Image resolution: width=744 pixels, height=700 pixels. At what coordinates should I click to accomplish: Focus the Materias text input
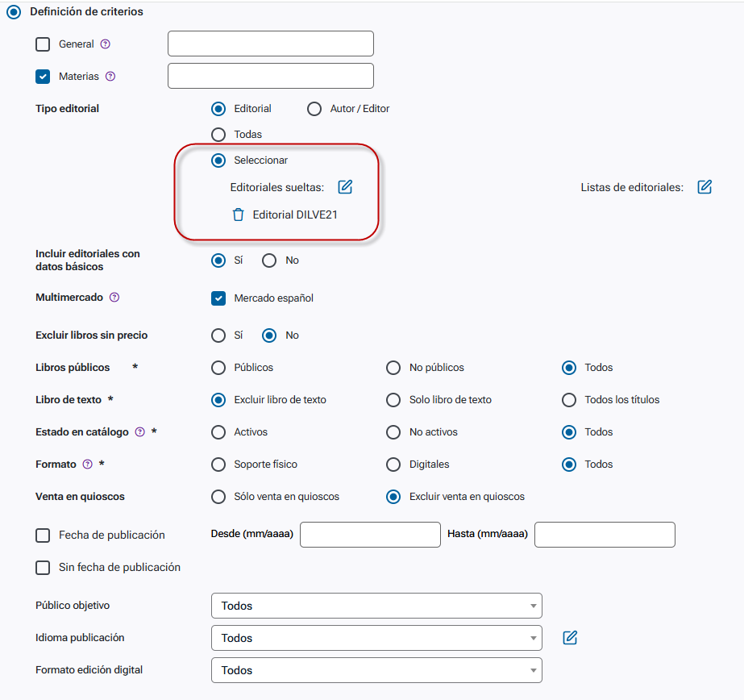271,76
